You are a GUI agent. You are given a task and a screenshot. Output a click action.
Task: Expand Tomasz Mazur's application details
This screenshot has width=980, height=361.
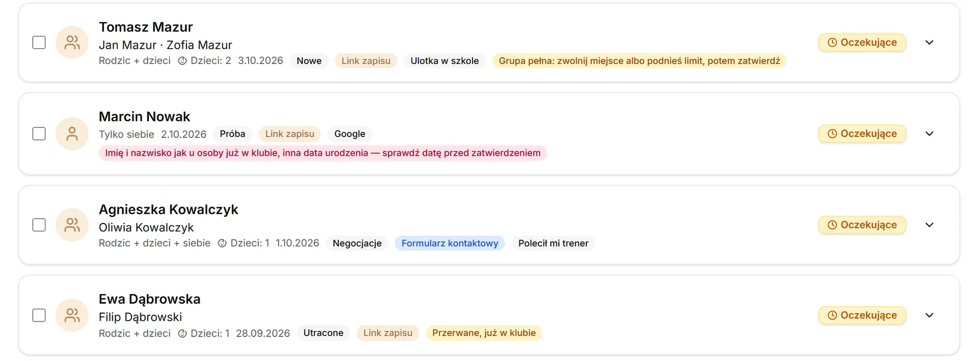pyautogui.click(x=929, y=42)
